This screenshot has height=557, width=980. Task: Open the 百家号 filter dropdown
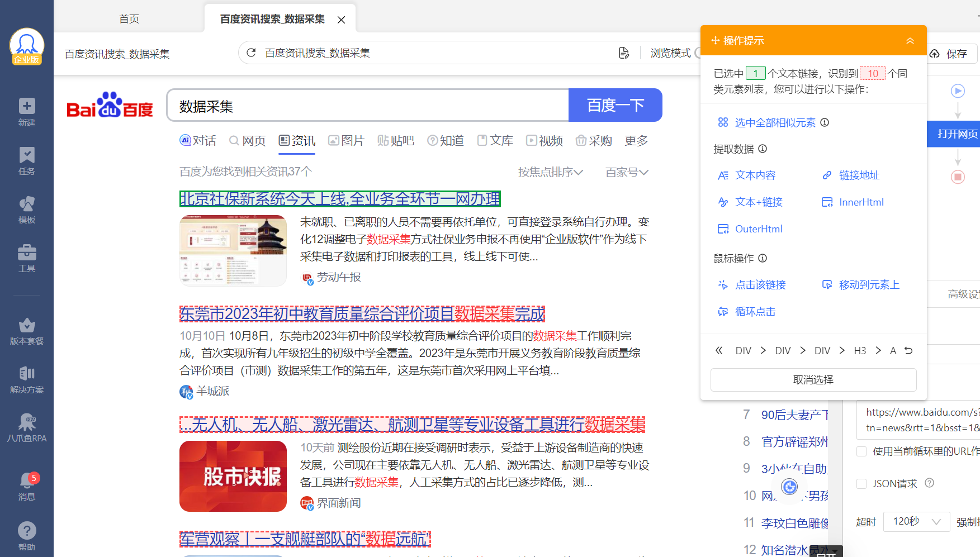pos(627,172)
